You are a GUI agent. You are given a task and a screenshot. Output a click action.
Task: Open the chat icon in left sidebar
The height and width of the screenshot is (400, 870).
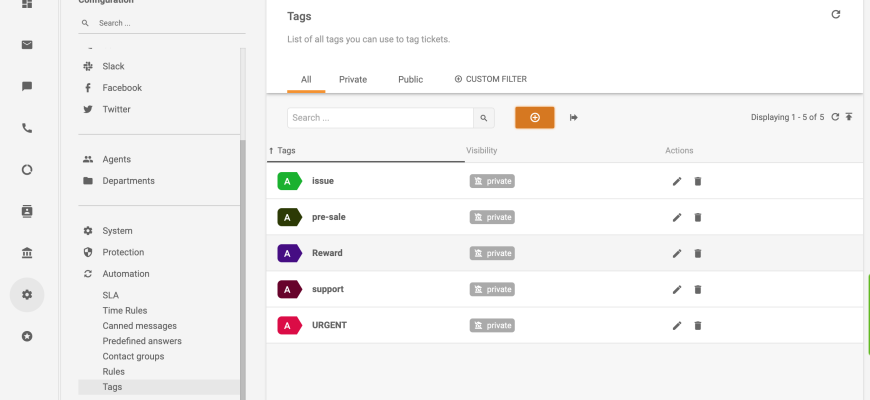[27, 86]
